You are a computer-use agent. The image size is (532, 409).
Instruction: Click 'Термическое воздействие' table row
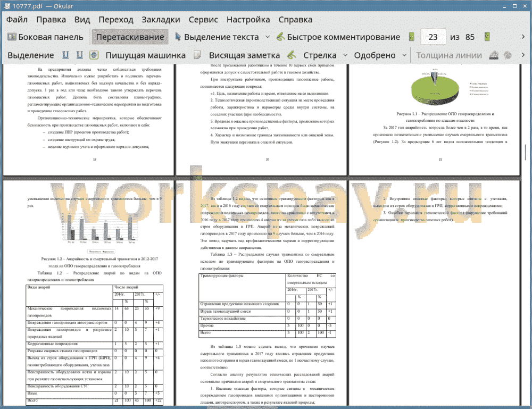pos(268,319)
